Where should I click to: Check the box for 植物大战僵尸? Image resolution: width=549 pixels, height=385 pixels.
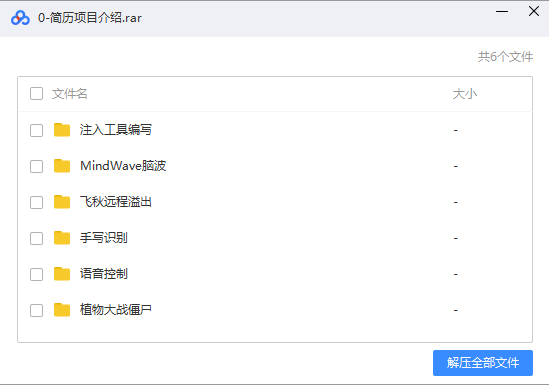coord(36,311)
